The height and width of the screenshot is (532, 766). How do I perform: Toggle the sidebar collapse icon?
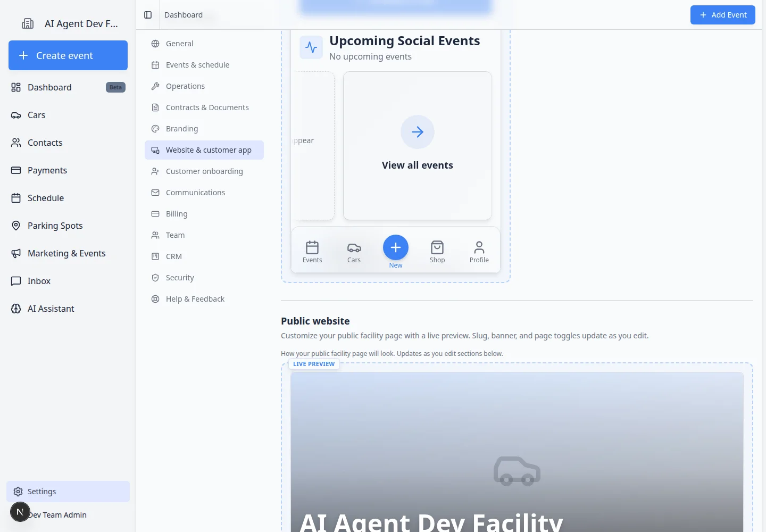148,15
